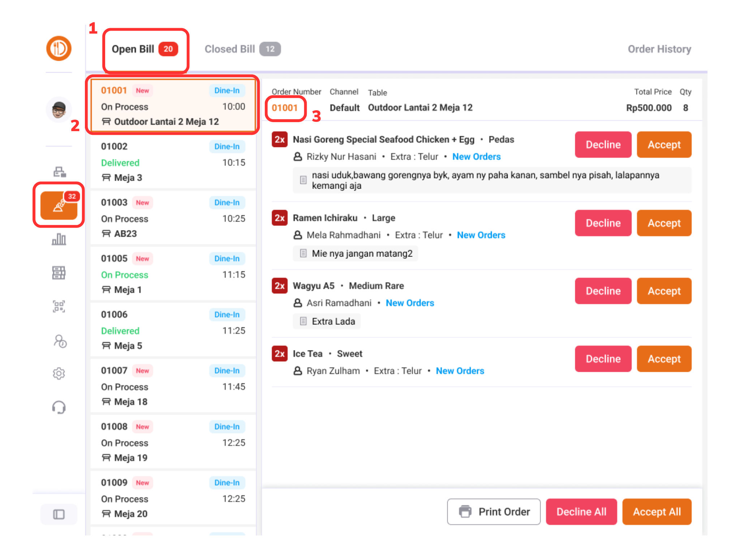The height and width of the screenshot is (560, 740).
Task: Open the cashier register sidebar icon
Action: pyautogui.click(x=59, y=172)
